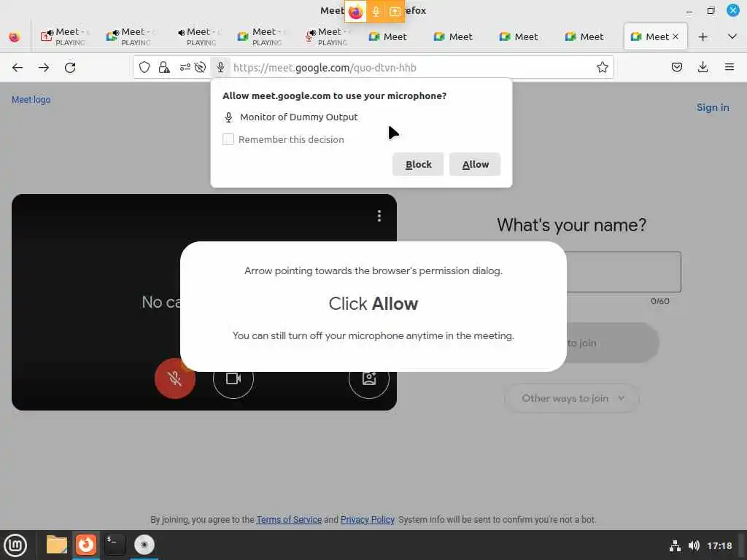Viewport: 747px width, 560px height.
Task: Toggle the muted microphone red button
Action: pos(175,378)
